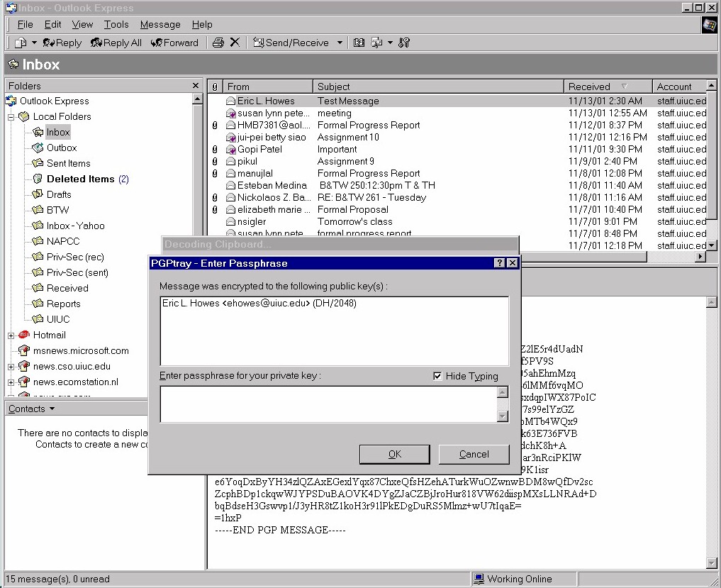Viewport: 721px width, 588px height.
Task: Click OK in the passphrase dialog
Action: pos(394,454)
